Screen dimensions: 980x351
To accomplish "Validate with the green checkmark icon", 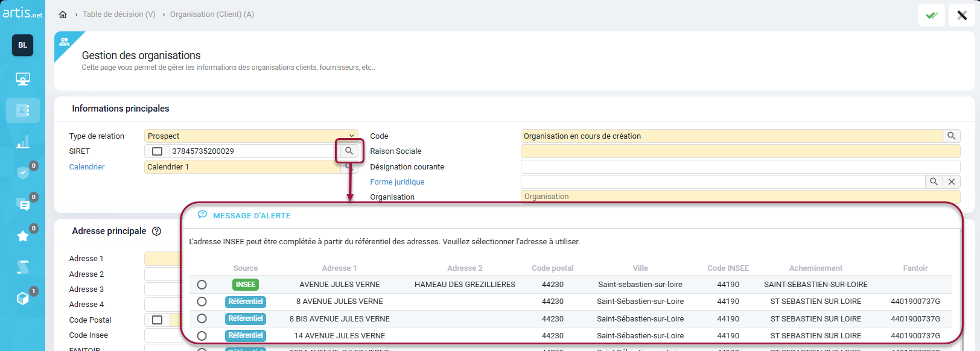I will pos(931,15).
